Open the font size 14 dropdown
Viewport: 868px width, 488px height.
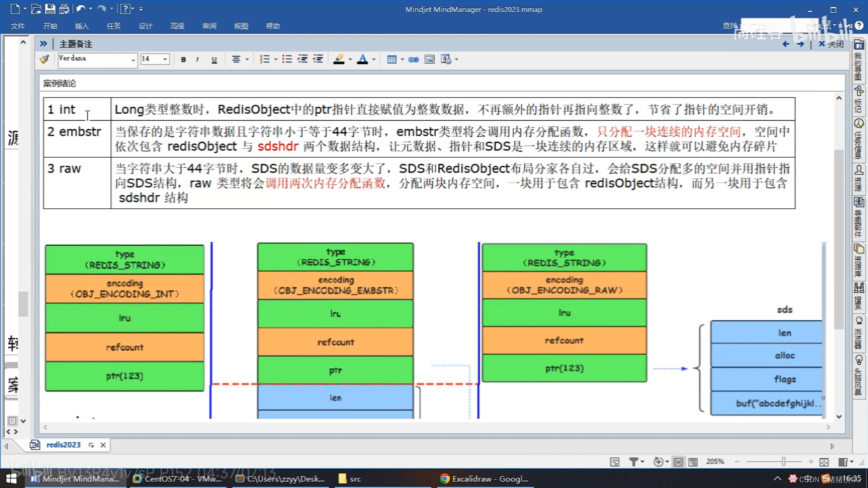coord(165,59)
